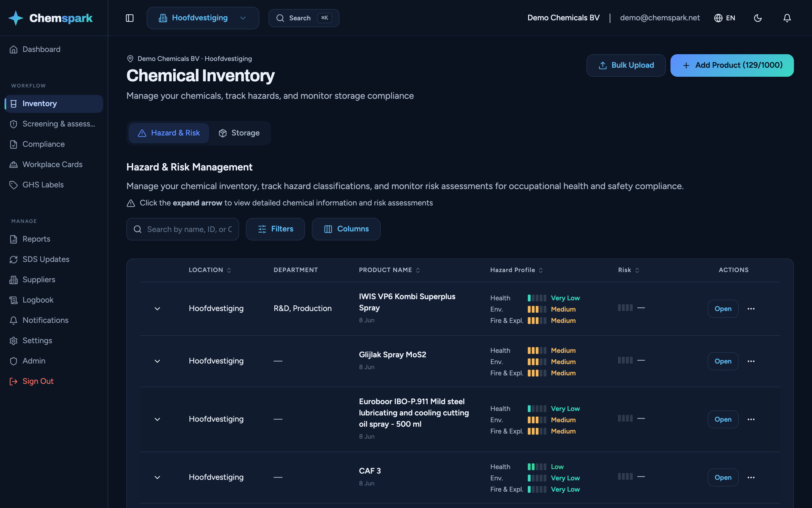
Task: Click the risk indicator bar for Euroboor row
Action: pyautogui.click(x=625, y=418)
